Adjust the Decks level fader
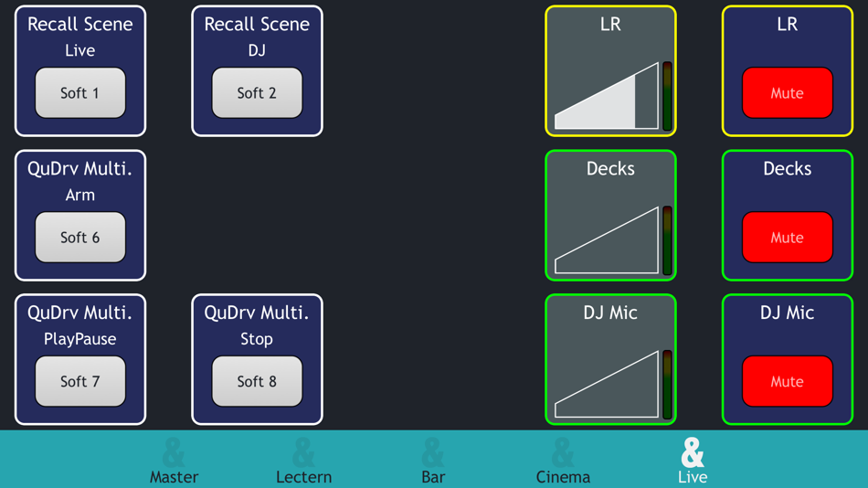Screen dimensions: 868x488 click(x=607, y=239)
